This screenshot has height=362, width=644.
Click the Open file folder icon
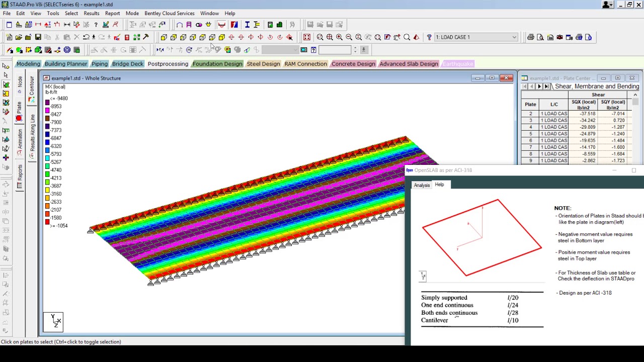tap(19, 37)
